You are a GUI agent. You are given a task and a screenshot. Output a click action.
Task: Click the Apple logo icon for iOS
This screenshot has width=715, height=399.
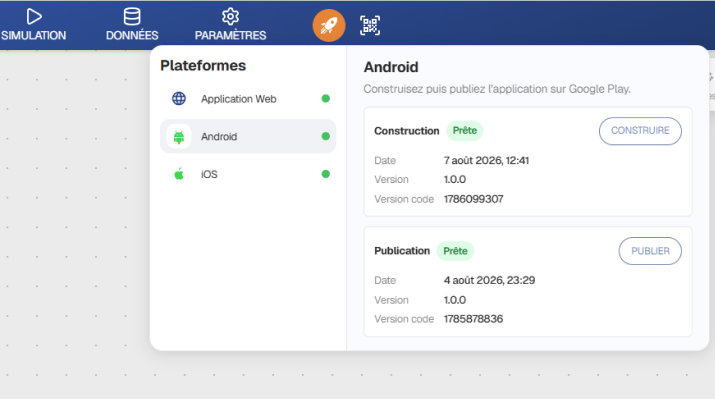[x=179, y=174]
